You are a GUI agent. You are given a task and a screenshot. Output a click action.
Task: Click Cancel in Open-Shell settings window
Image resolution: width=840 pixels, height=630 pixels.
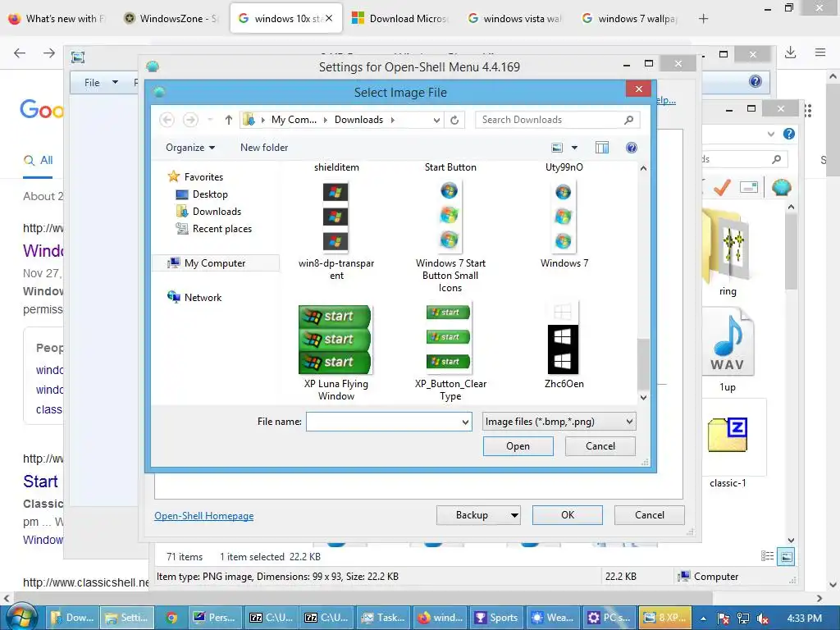(x=650, y=515)
